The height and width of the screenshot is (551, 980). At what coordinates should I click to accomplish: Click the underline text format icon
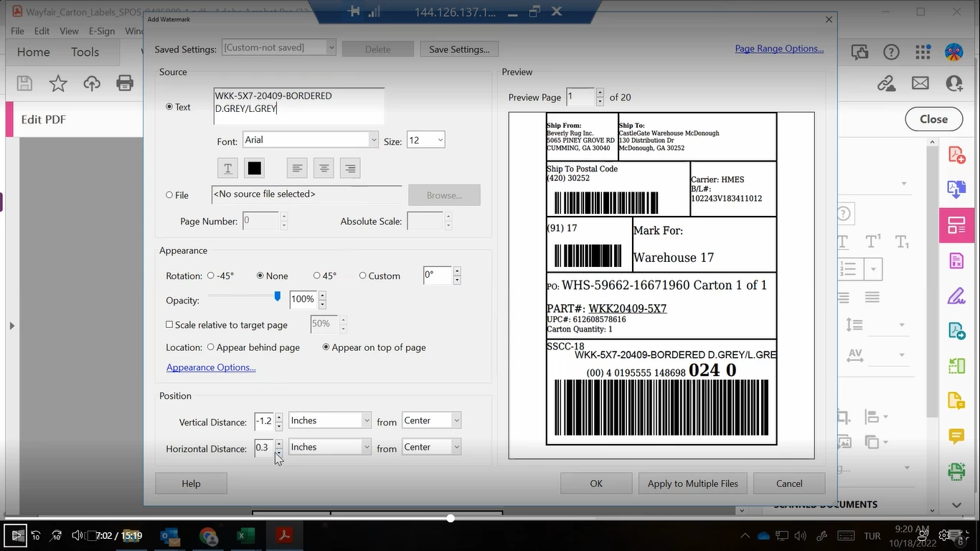pyautogui.click(x=227, y=168)
